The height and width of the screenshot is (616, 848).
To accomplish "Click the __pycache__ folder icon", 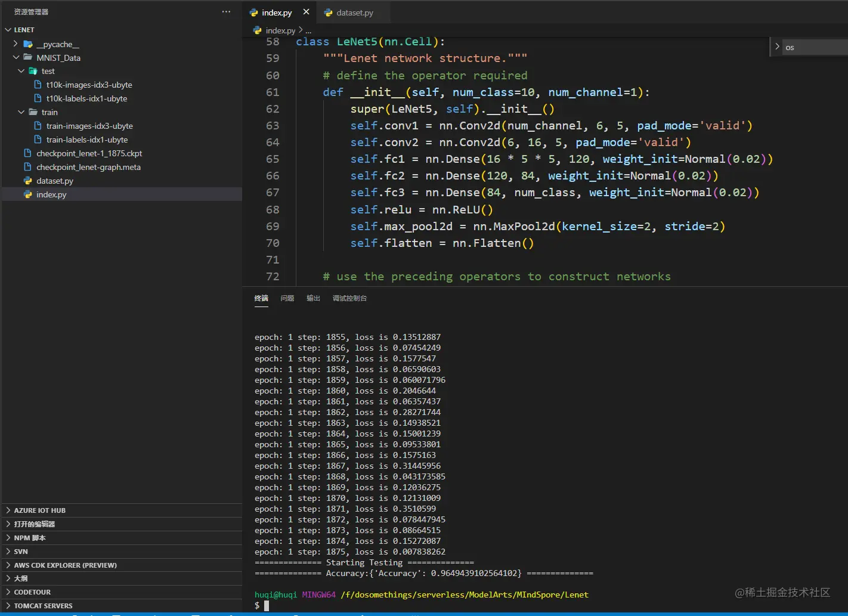I will pyautogui.click(x=28, y=44).
